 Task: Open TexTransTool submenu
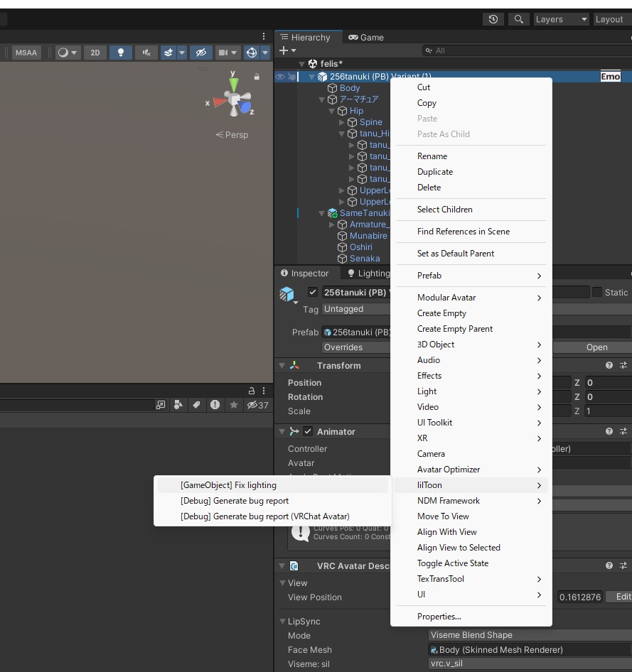coord(471,579)
